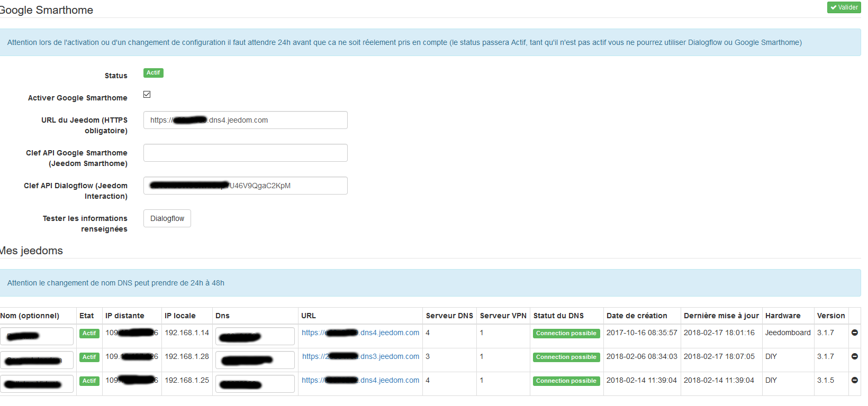Select creation date 2018-02-06 08:34:03
Image resolution: width=868 pixels, height=406 pixels.
click(642, 356)
